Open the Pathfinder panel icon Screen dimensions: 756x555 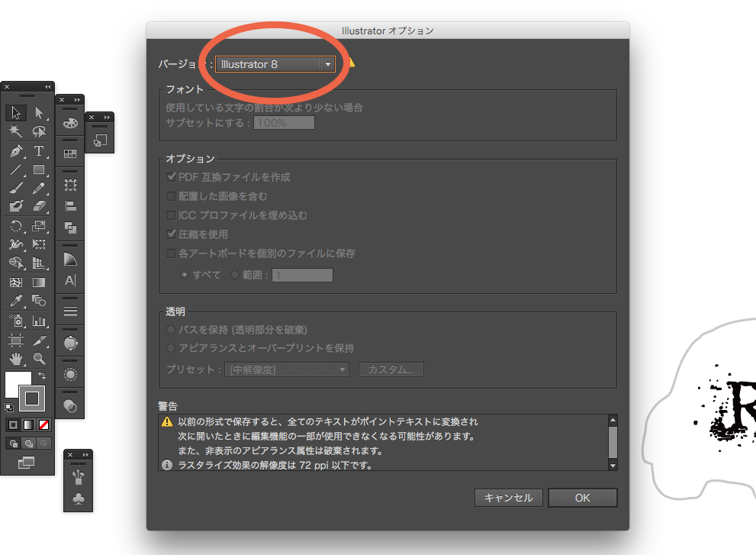(70, 227)
